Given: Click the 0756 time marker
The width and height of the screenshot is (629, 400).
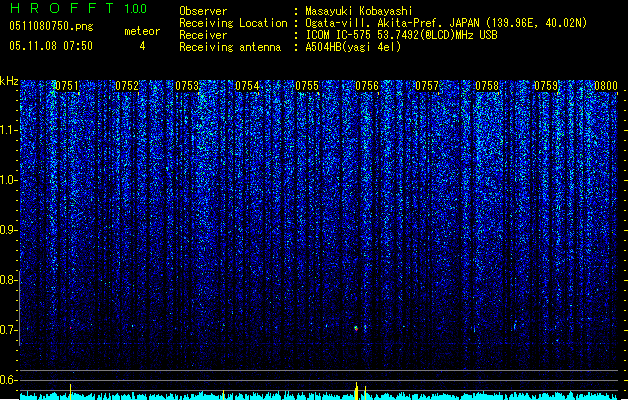Looking at the screenshot, I should pos(367,86).
